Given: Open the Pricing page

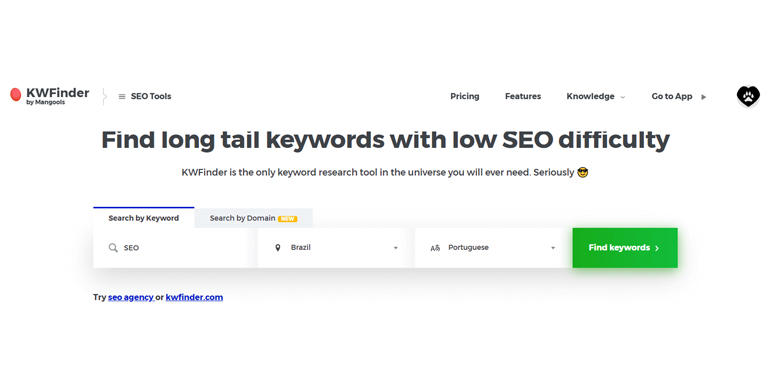Looking at the screenshot, I should (x=465, y=96).
